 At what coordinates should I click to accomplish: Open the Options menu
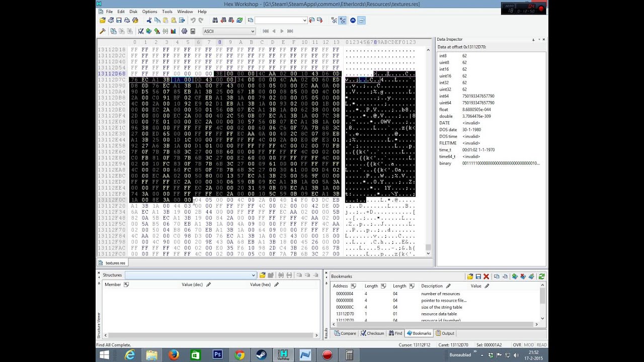click(x=149, y=12)
